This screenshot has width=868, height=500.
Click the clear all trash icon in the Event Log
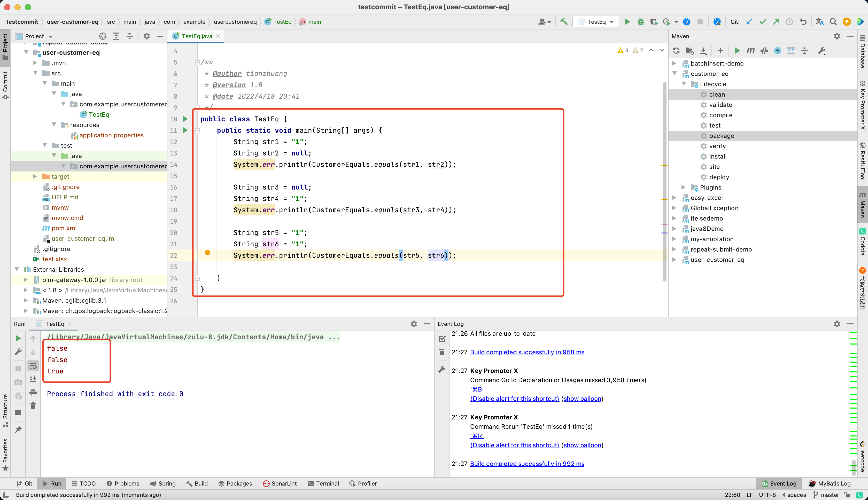(442, 352)
